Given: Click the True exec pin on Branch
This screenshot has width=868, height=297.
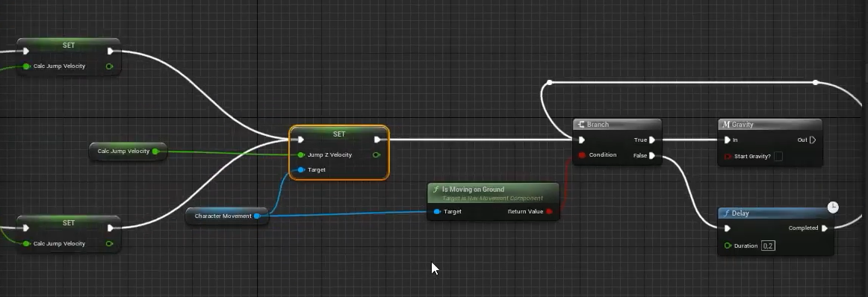Looking at the screenshot, I should [x=653, y=140].
